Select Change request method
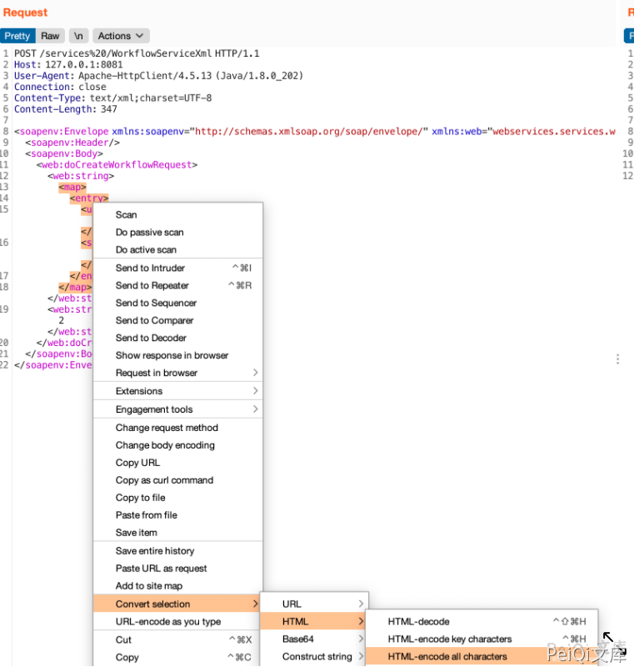The width and height of the screenshot is (634, 672). [167, 428]
